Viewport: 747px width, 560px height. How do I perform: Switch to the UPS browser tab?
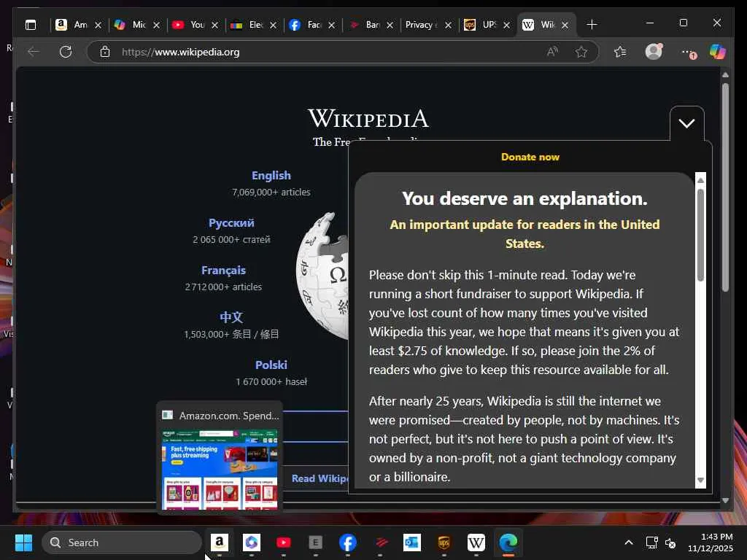pyautogui.click(x=487, y=25)
